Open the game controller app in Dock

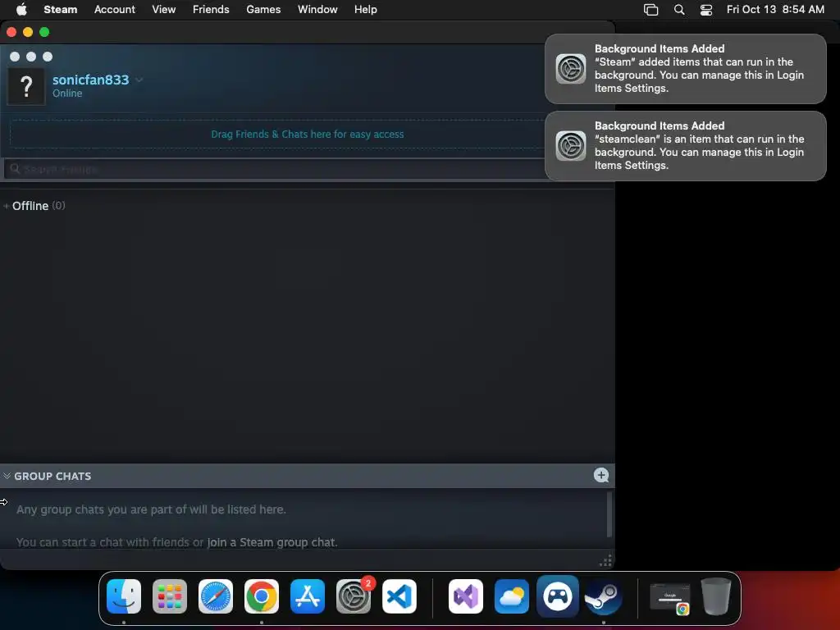pyautogui.click(x=558, y=596)
